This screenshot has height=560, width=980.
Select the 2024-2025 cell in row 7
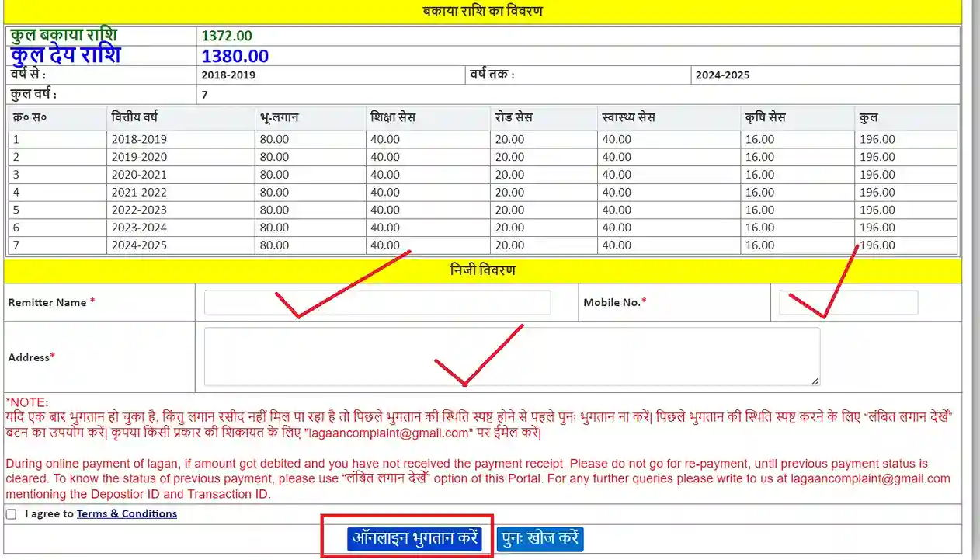click(139, 245)
